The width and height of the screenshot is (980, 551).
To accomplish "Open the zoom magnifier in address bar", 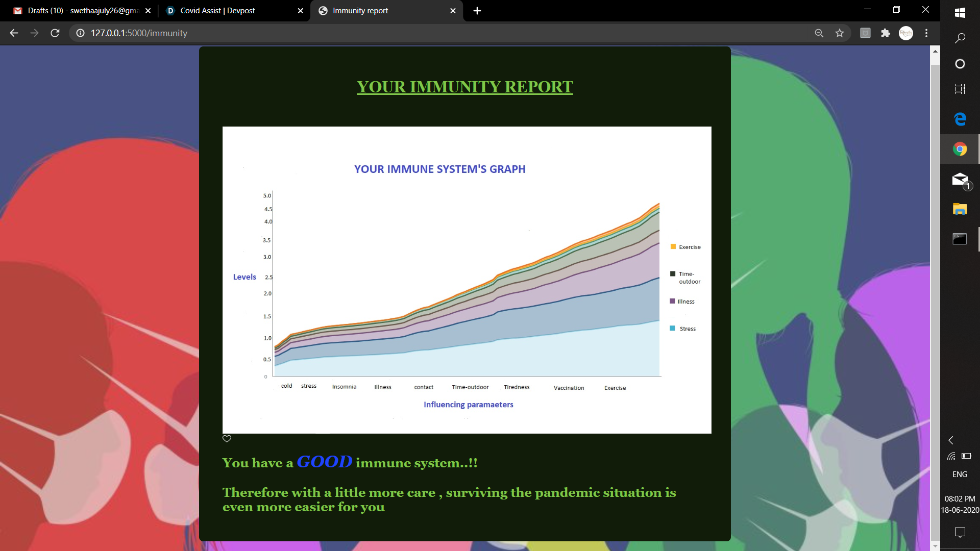I will click(x=819, y=33).
